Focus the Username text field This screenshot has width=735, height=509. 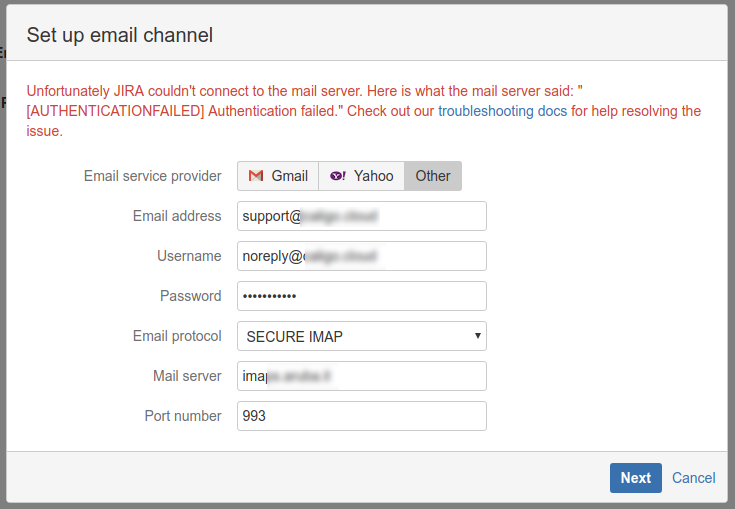click(361, 256)
